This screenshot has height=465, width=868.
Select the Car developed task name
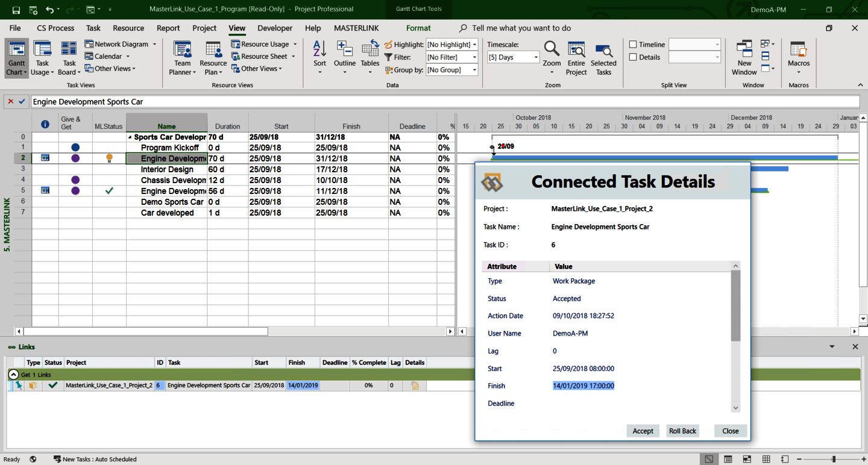point(167,213)
